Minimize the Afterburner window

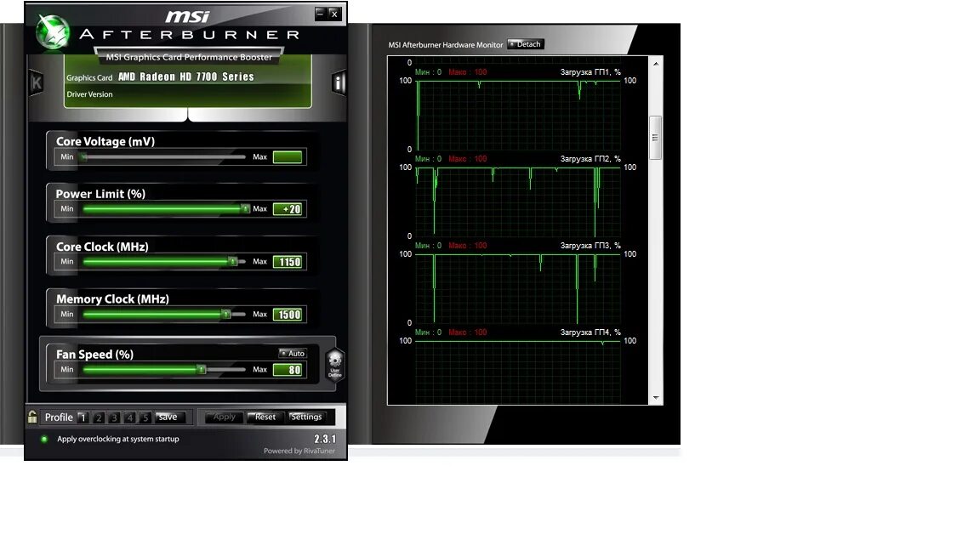[x=321, y=13]
